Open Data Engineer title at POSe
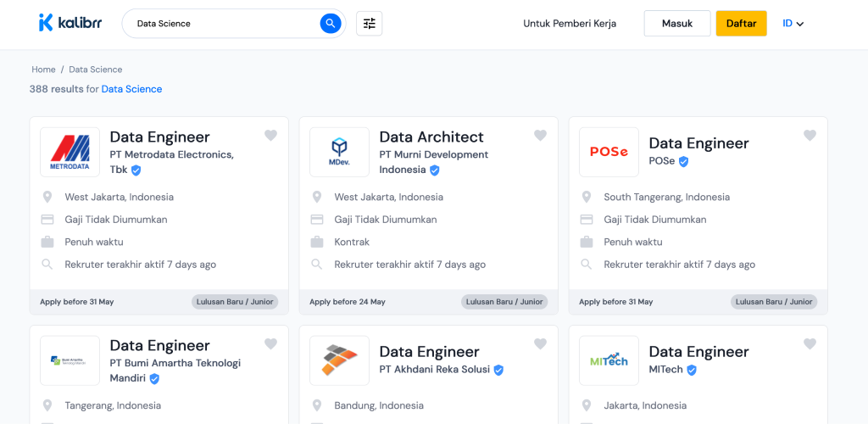 [x=699, y=143]
